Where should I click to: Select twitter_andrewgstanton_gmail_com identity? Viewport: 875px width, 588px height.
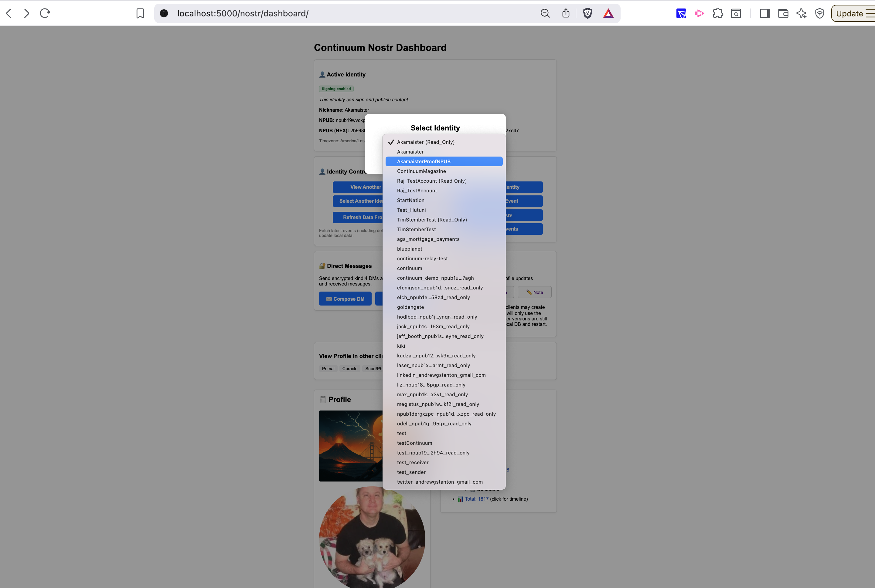click(439, 482)
